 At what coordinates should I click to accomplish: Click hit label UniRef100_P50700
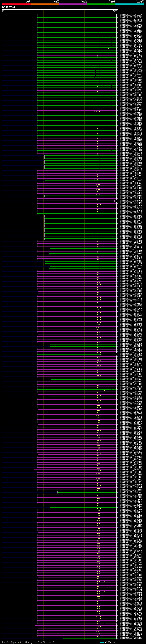(x=131, y=382)
